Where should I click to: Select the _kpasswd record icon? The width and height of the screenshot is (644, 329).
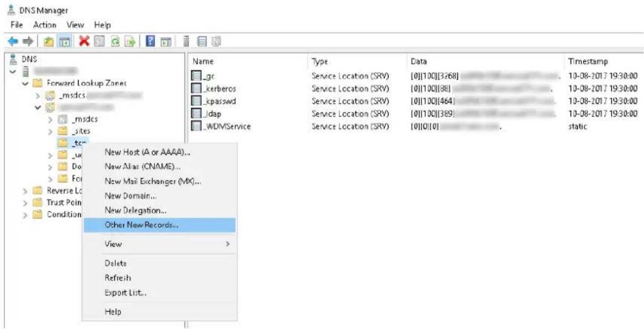pyautogui.click(x=197, y=101)
